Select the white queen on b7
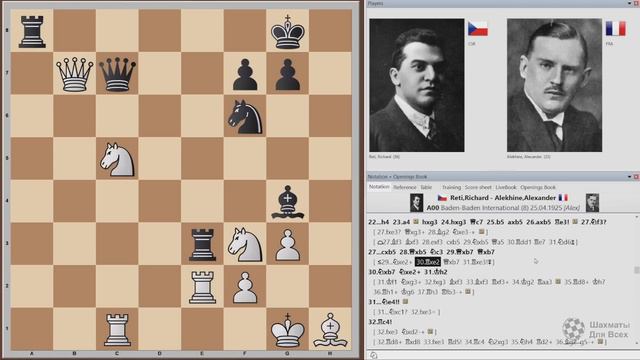640x360 pixels. click(75, 74)
